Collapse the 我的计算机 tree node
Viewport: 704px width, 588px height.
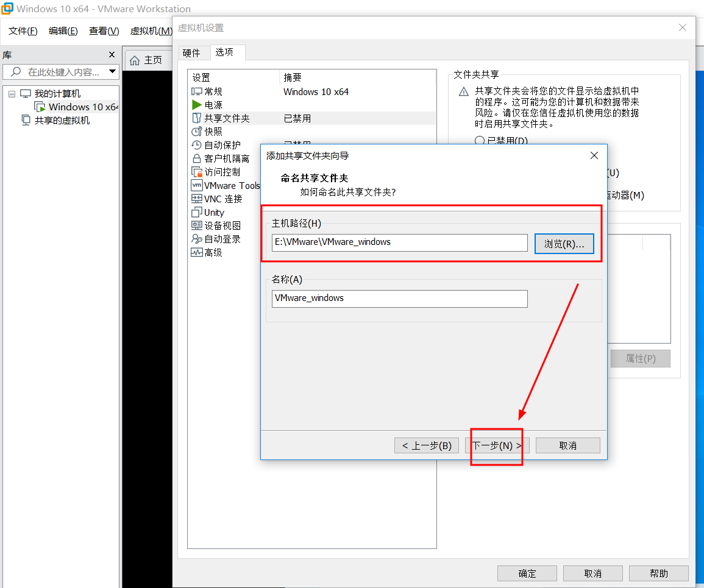click(x=12, y=94)
